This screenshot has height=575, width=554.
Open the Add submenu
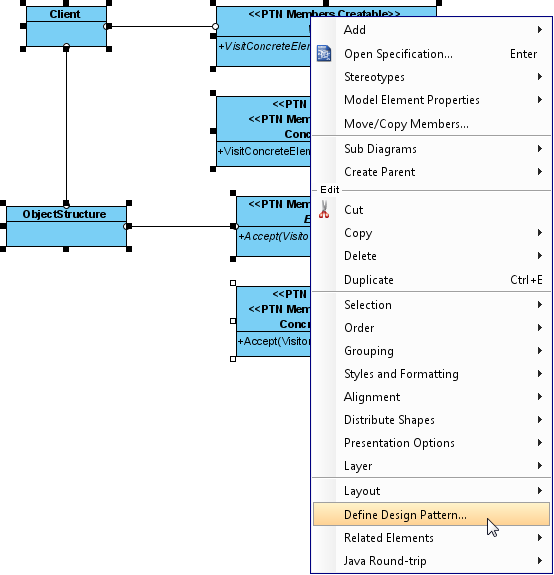point(431,30)
